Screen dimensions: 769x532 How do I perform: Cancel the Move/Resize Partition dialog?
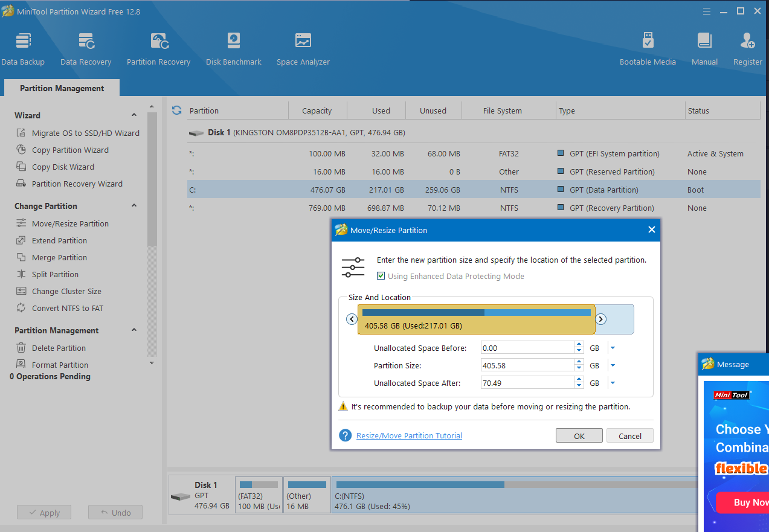coord(629,436)
